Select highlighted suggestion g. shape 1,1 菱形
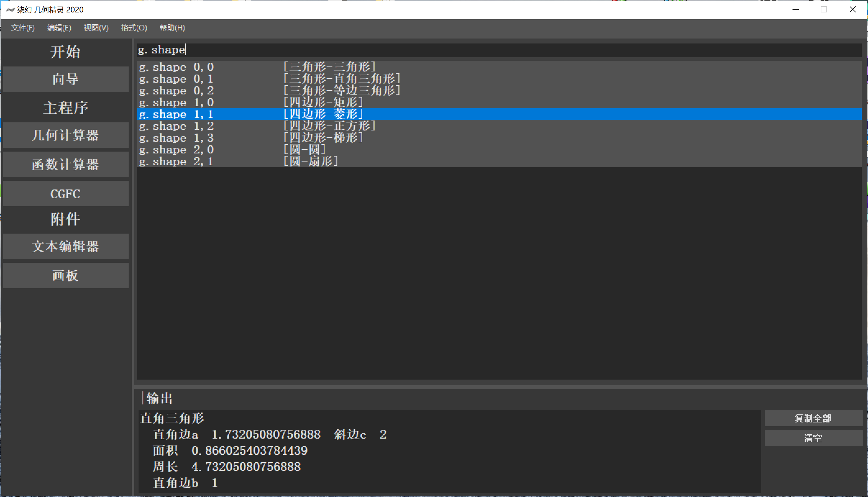The height and width of the screenshot is (497, 868). pyautogui.click(x=499, y=114)
